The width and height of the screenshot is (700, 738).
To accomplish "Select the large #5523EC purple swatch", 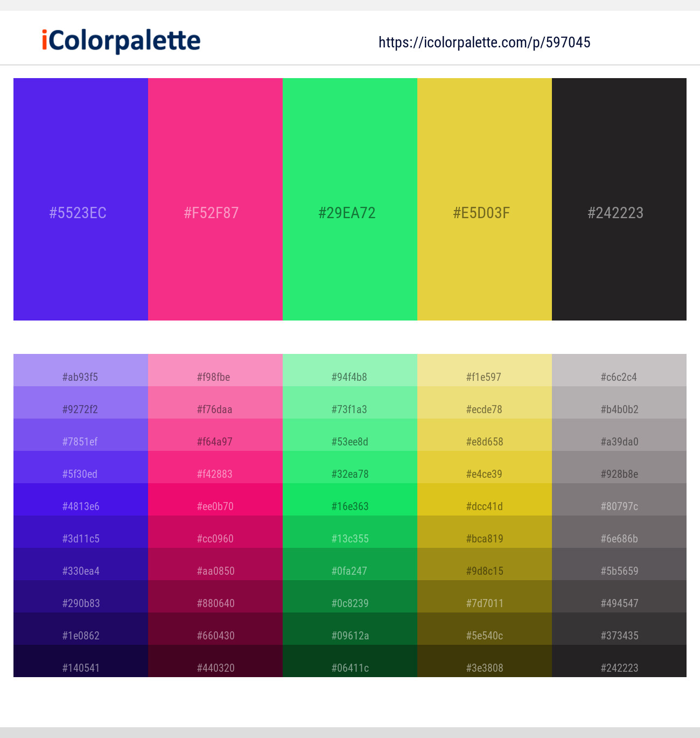I will (81, 199).
